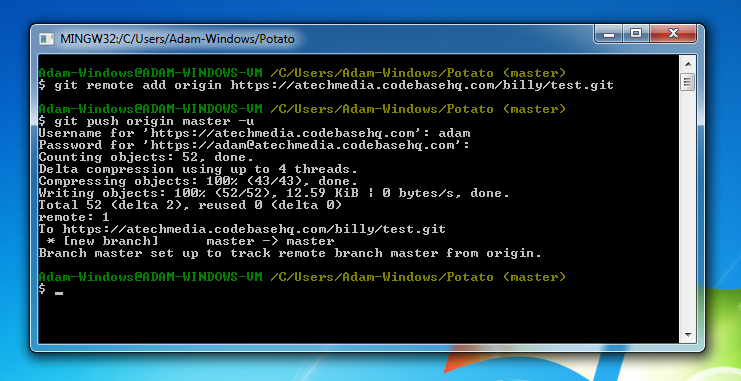Click the 'git remote add origin' command line
This screenshot has width=741, height=381.
(326, 86)
